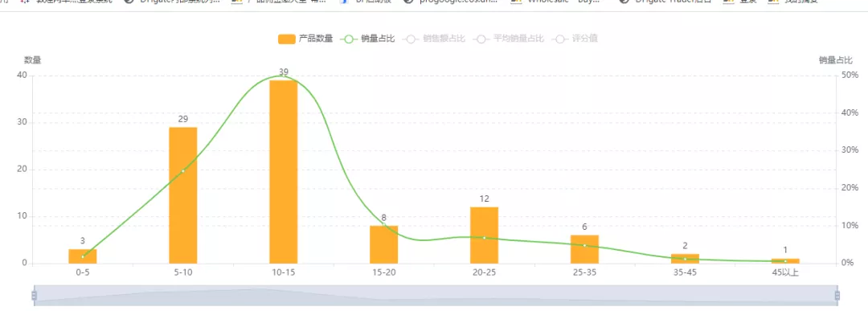
Task: Click the right axis 30% label
Action: pyautogui.click(x=850, y=150)
